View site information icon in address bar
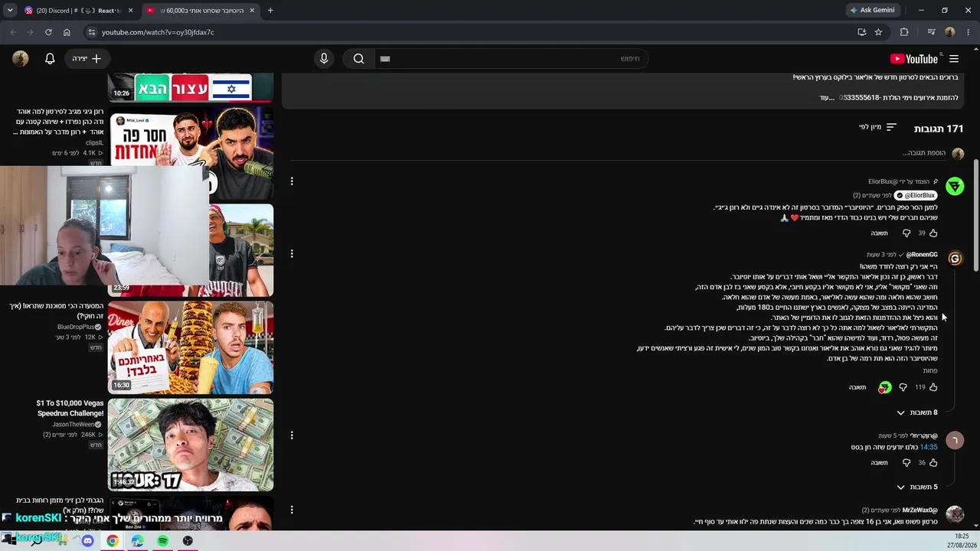The width and height of the screenshot is (980, 551). click(x=91, y=32)
